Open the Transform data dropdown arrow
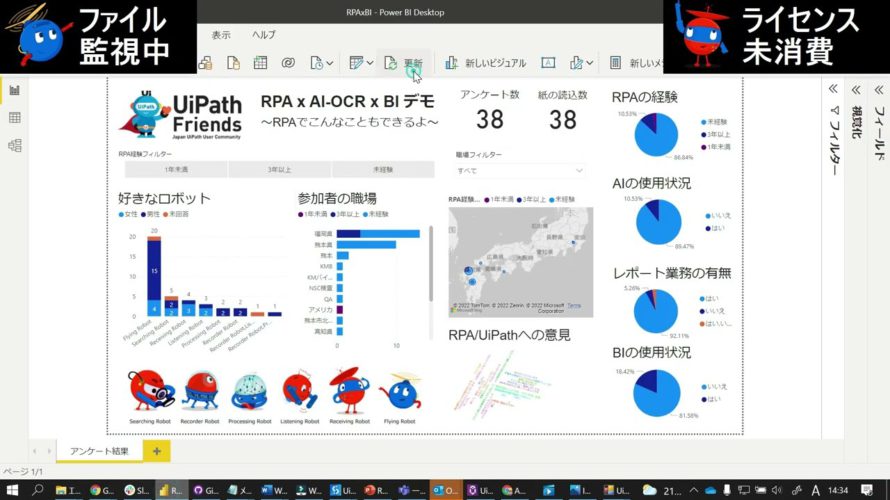This screenshot has width=890, height=500. point(370,63)
